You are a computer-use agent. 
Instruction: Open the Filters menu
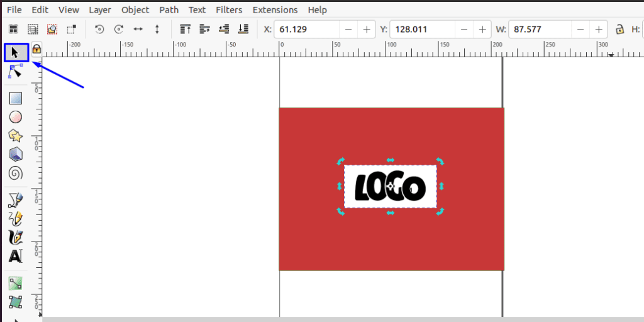point(229,10)
